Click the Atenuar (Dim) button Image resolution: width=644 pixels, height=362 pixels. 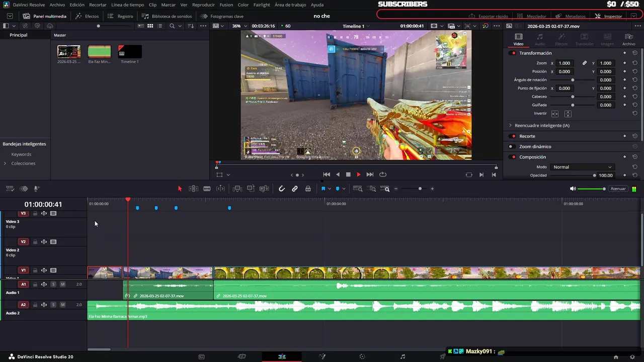[618, 189]
